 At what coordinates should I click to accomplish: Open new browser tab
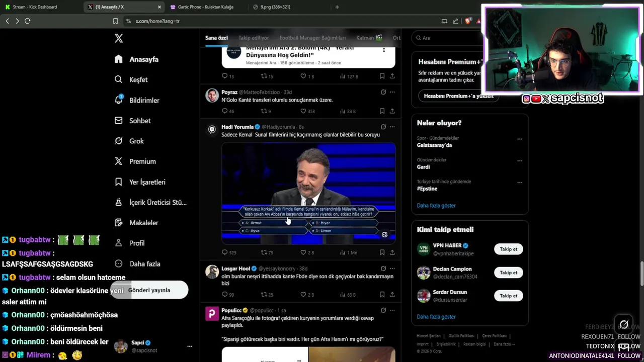[x=337, y=7]
